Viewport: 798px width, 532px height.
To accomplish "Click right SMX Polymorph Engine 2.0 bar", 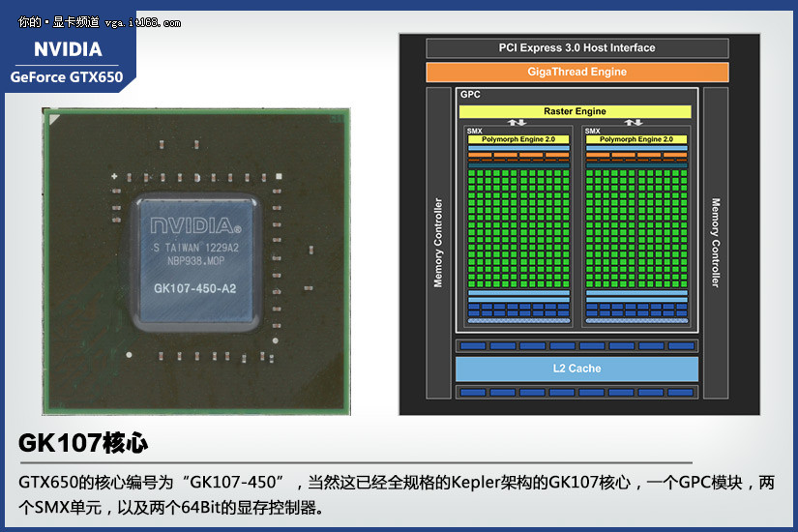I will [636, 139].
